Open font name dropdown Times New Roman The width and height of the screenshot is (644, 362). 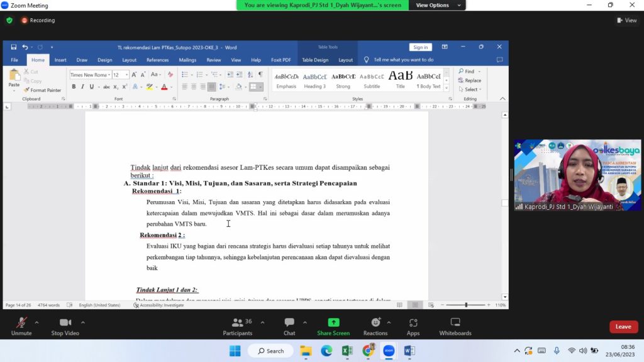109,75
